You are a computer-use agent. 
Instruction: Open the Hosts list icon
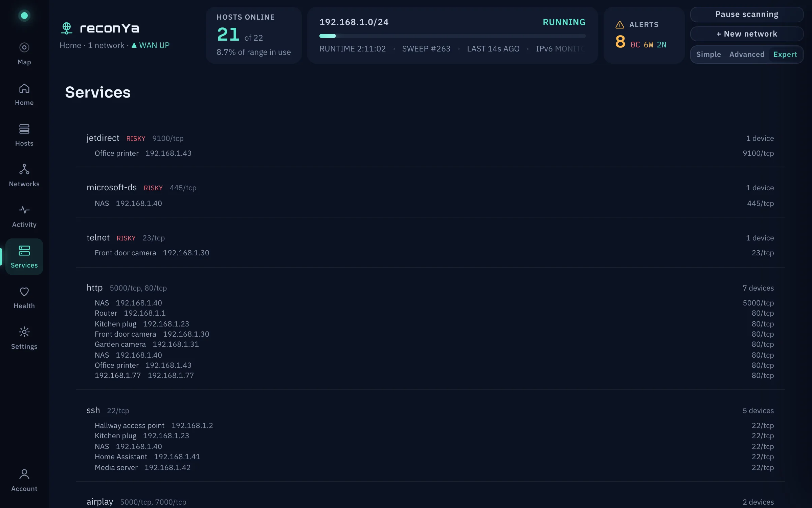tap(24, 129)
